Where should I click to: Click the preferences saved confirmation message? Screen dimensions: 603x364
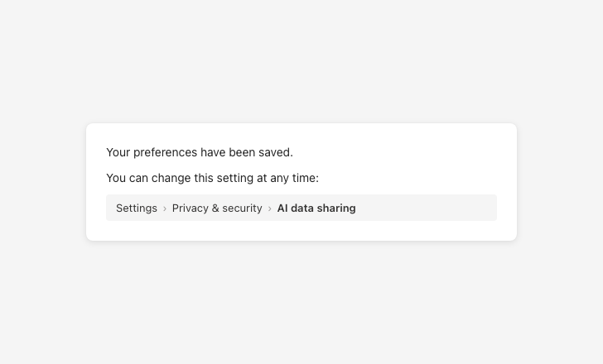200,152
